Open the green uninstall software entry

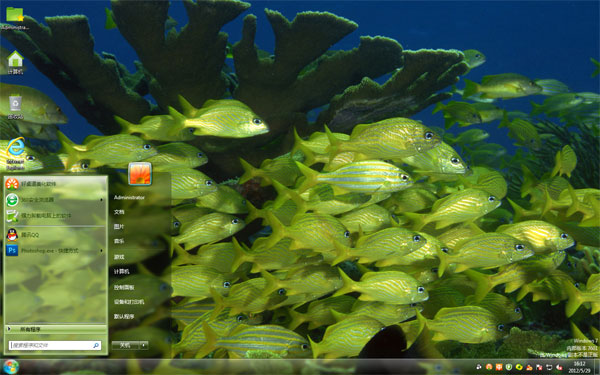tap(55, 215)
